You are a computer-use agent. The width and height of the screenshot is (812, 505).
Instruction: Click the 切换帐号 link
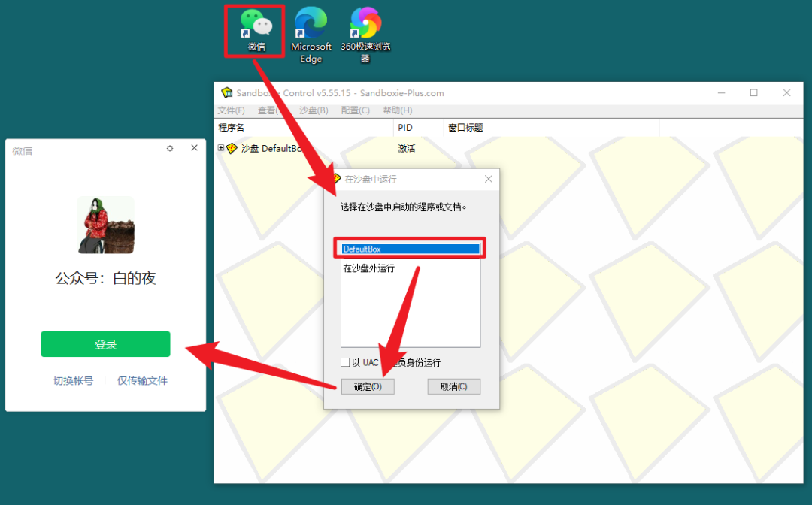pos(73,381)
